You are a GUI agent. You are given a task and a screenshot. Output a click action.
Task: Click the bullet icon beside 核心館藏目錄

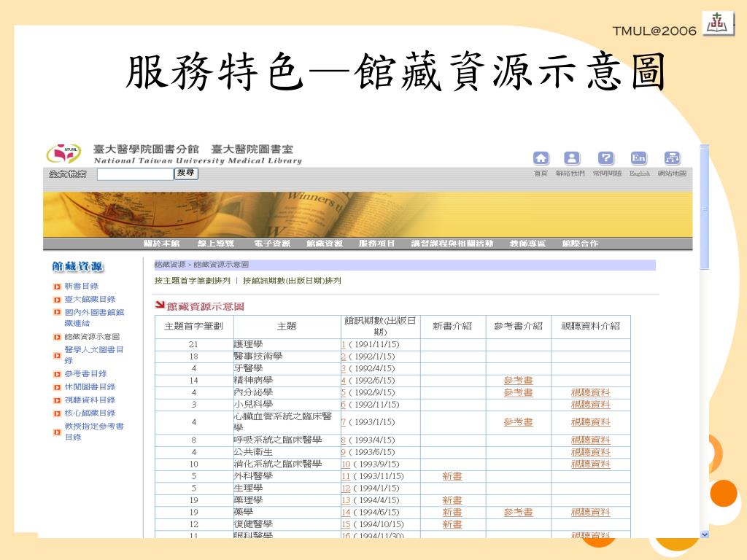[57, 413]
